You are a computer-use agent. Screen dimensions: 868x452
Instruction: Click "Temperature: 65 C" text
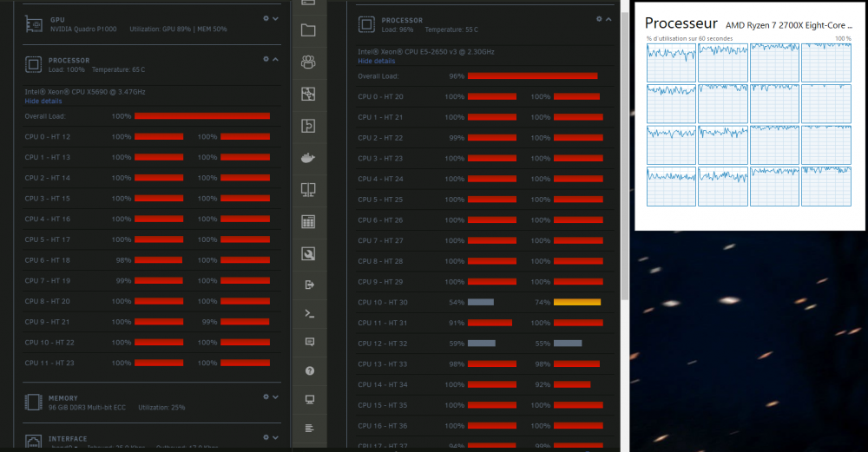(x=118, y=69)
